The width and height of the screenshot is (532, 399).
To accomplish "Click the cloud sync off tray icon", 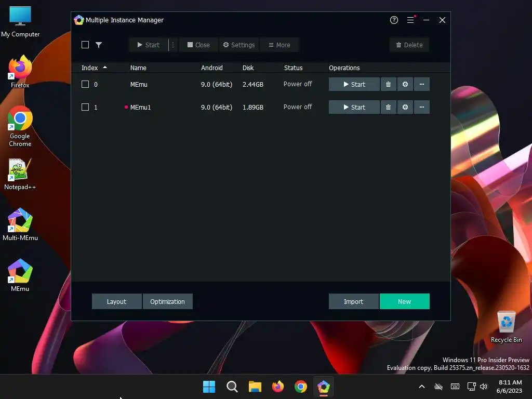I will [x=438, y=387].
